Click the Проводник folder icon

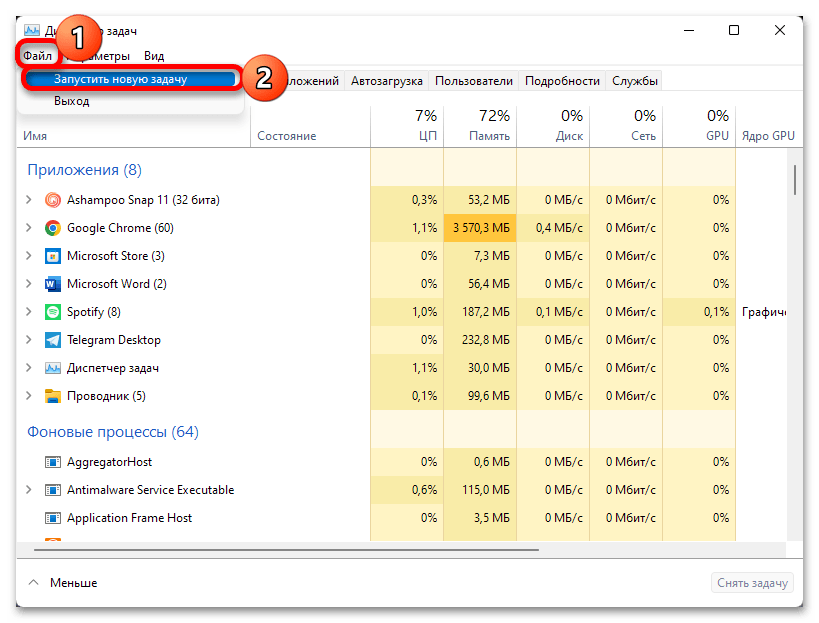coord(52,396)
